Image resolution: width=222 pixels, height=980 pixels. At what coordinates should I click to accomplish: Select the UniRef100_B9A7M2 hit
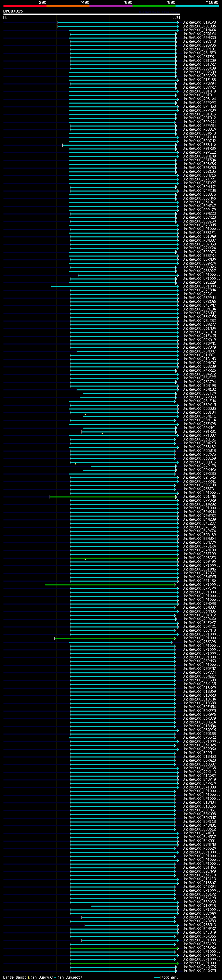(x=199, y=141)
